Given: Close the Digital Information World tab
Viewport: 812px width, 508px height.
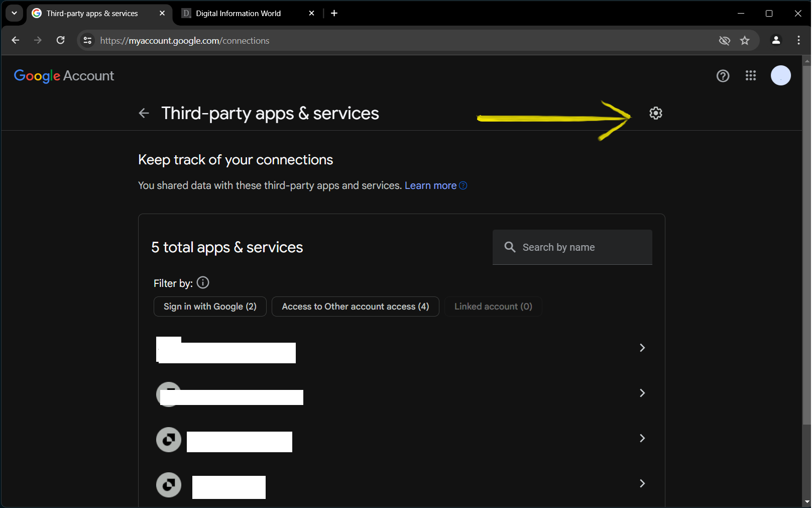Looking at the screenshot, I should (311, 13).
